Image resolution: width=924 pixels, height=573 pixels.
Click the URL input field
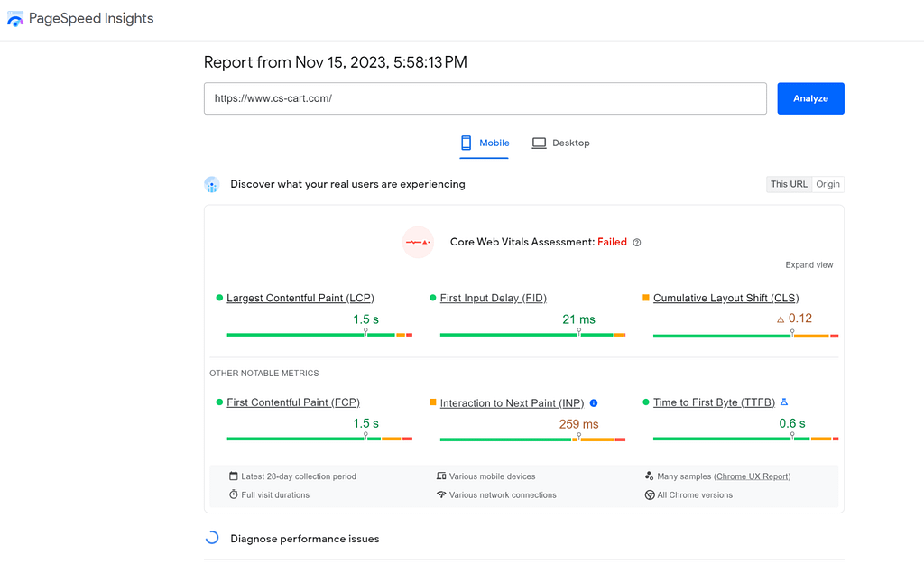485,98
